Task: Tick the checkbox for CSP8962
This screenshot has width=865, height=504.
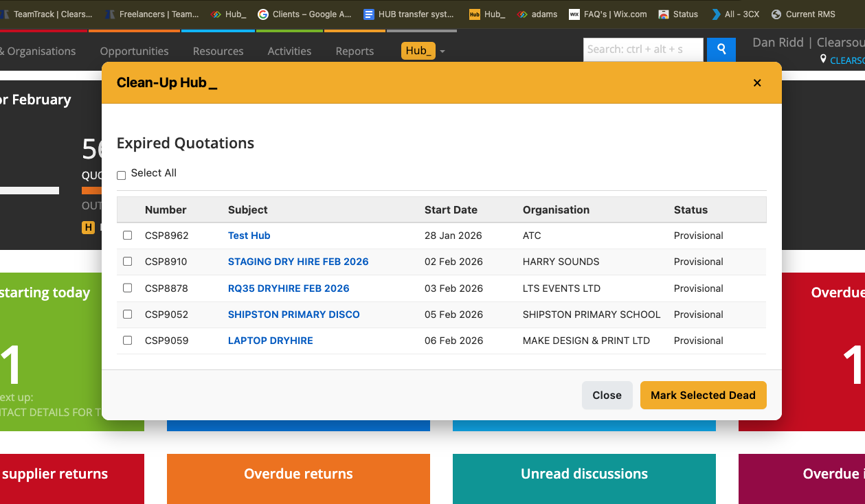Action: coord(127,235)
